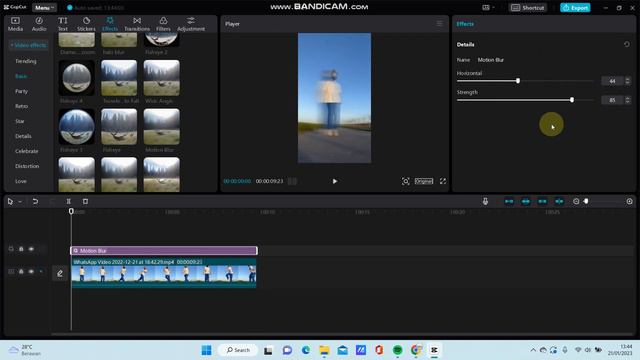This screenshot has width=640, height=360.
Task: Hide the Motion Blur effect track
Action: pos(31,249)
